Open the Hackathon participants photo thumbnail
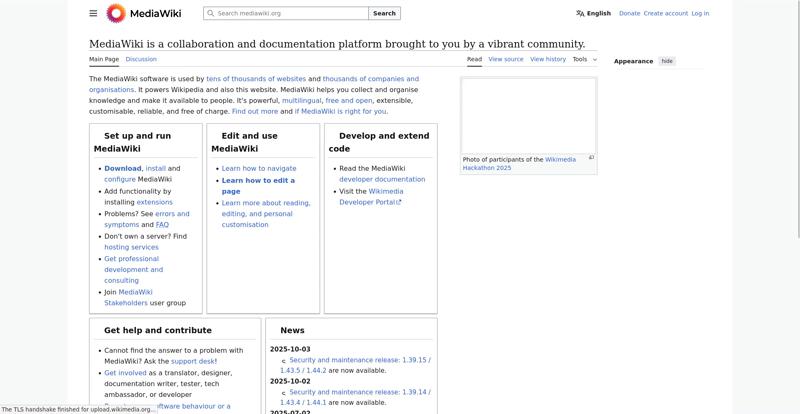This screenshot has height=414, width=800. click(528, 115)
